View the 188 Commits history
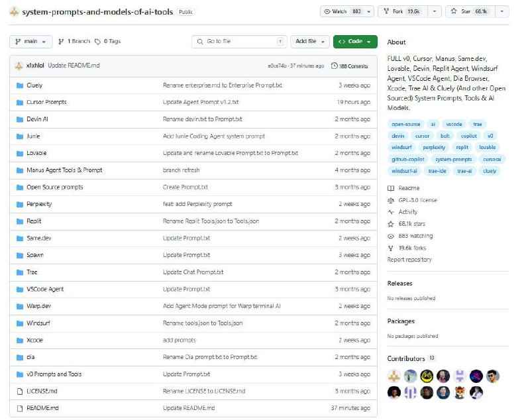The image size is (530, 420). [350, 66]
